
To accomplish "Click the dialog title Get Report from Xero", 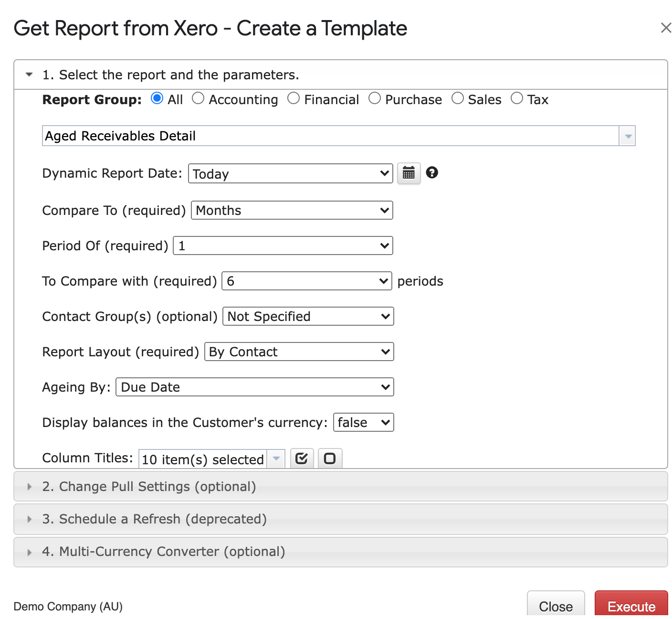I will click(210, 28).
